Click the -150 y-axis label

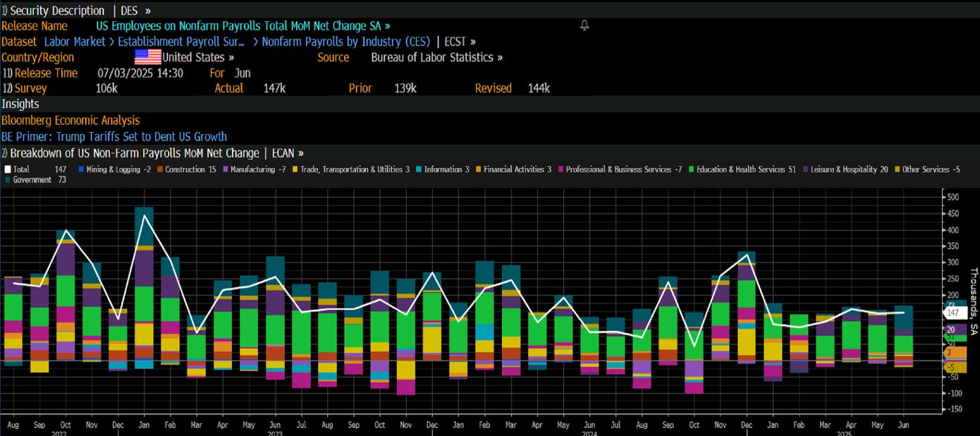(x=954, y=411)
